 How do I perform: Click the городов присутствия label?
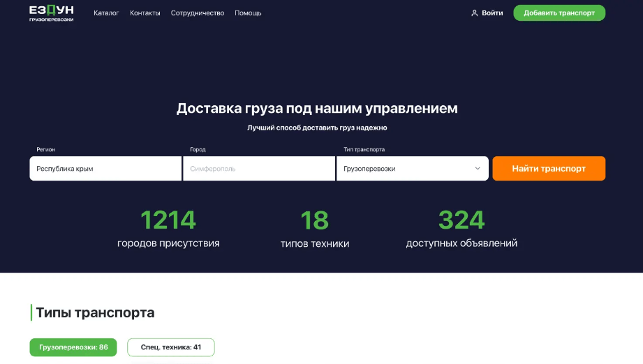pos(168,243)
